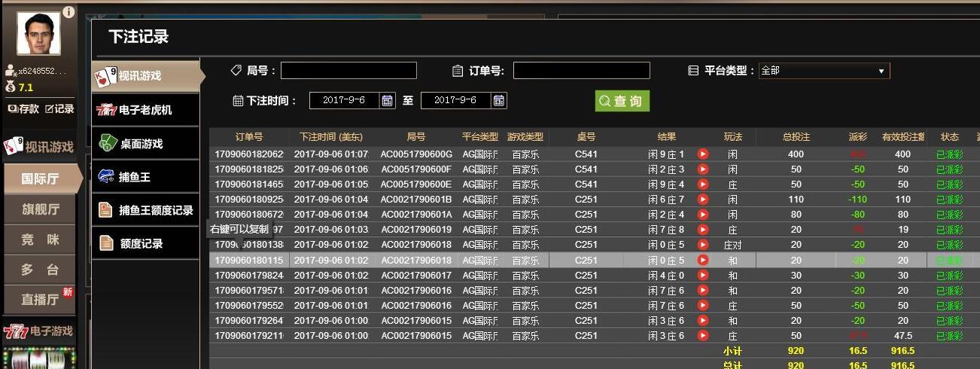Image resolution: width=980 pixels, height=369 pixels.
Task: Play replay for round AC0051790600G
Action: [x=703, y=154]
